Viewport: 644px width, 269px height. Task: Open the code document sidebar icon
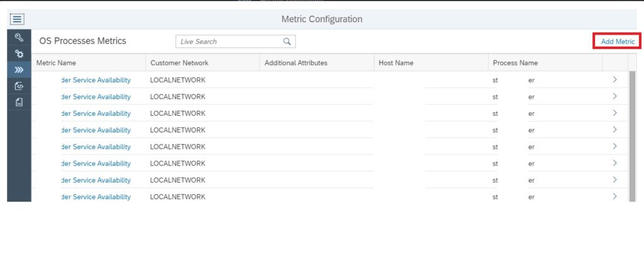(19, 86)
